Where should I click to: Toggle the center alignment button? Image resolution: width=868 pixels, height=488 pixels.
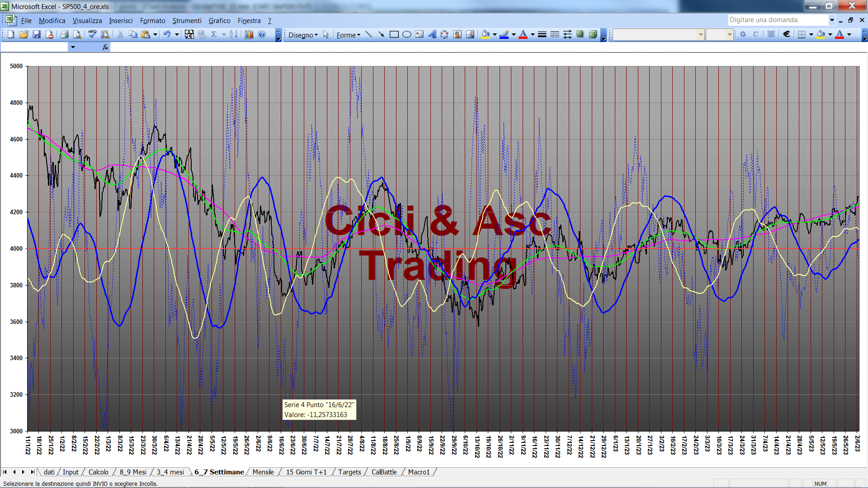(x=771, y=34)
